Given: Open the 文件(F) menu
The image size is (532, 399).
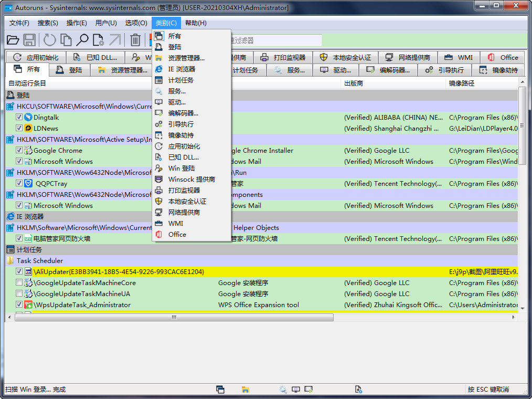Looking at the screenshot, I should coord(19,23).
